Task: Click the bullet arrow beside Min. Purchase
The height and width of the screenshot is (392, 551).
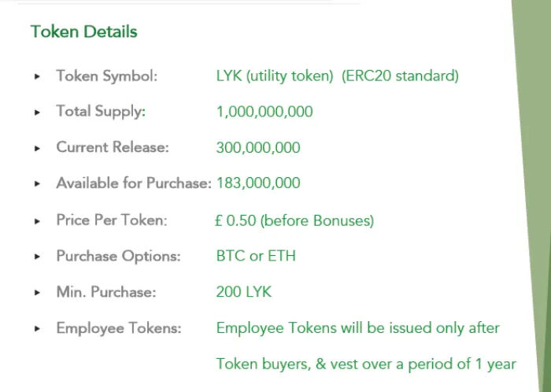Action: (x=37, y=293)
